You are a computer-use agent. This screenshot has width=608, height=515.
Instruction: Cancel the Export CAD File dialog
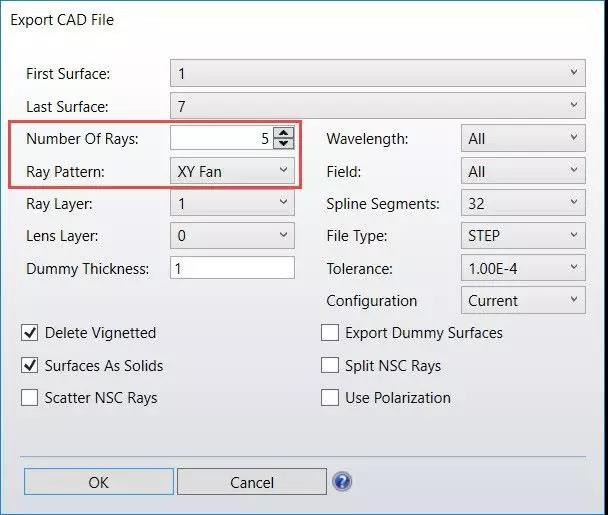(x=252, y=482)
